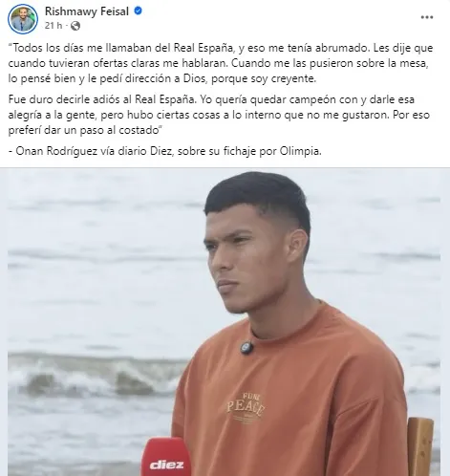The image size is (450, 476).
Task: Open the post via 21 h timestamp
Action: (54, 26)
